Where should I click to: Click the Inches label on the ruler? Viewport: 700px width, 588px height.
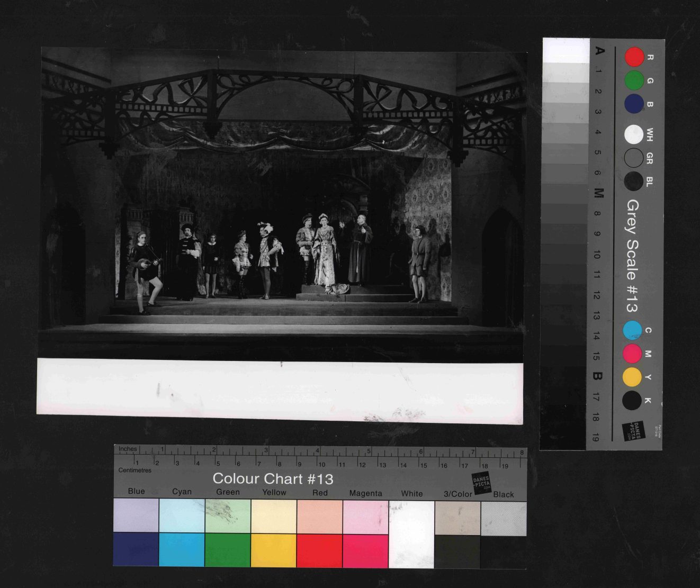[x=128, y=449]
